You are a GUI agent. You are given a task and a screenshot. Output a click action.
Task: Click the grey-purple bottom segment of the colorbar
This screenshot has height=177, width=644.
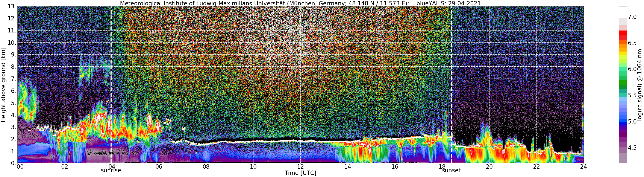pos(623,159)
